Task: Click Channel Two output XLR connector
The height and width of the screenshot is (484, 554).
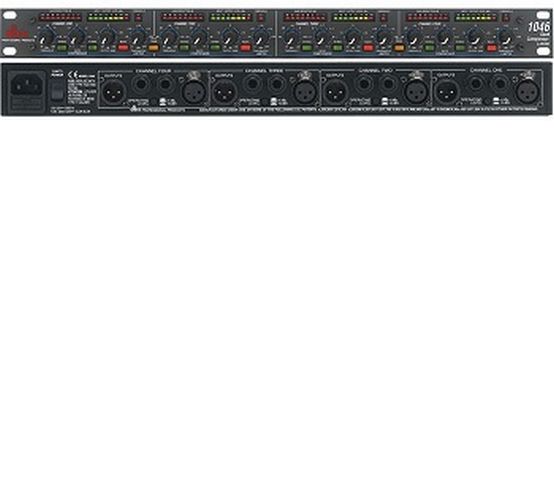Action: tap(336, 91)
